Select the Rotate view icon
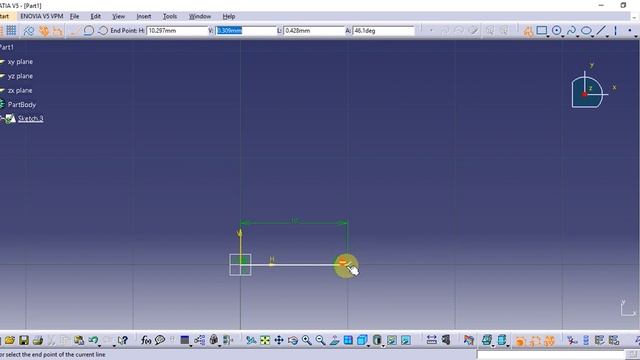The width and height of the screenshot is (640, 360). point(293,340)
